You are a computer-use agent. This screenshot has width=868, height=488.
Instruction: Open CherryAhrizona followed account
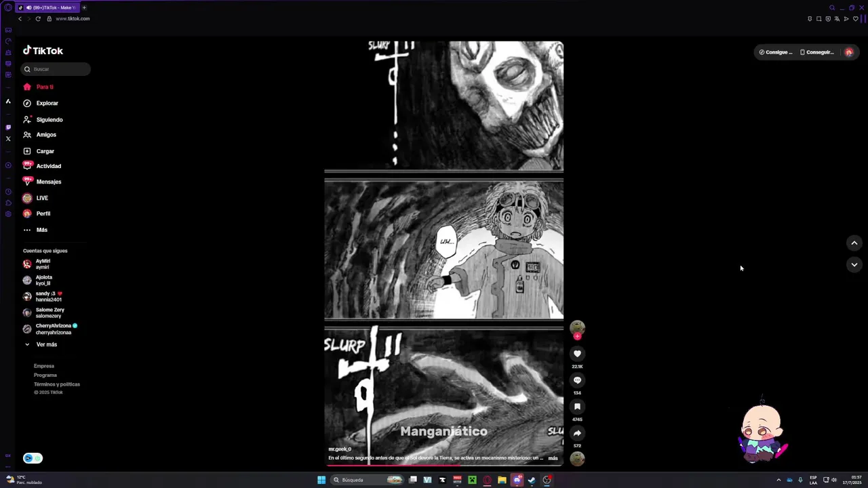point(50,329)
